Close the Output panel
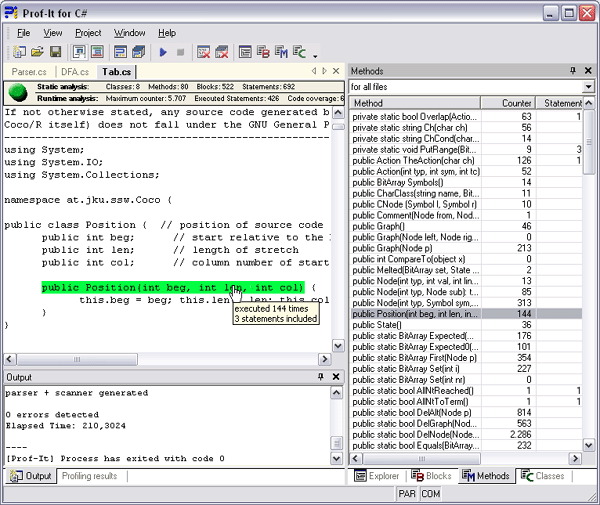Screen dimensions: 600x505 coord(336,377)
